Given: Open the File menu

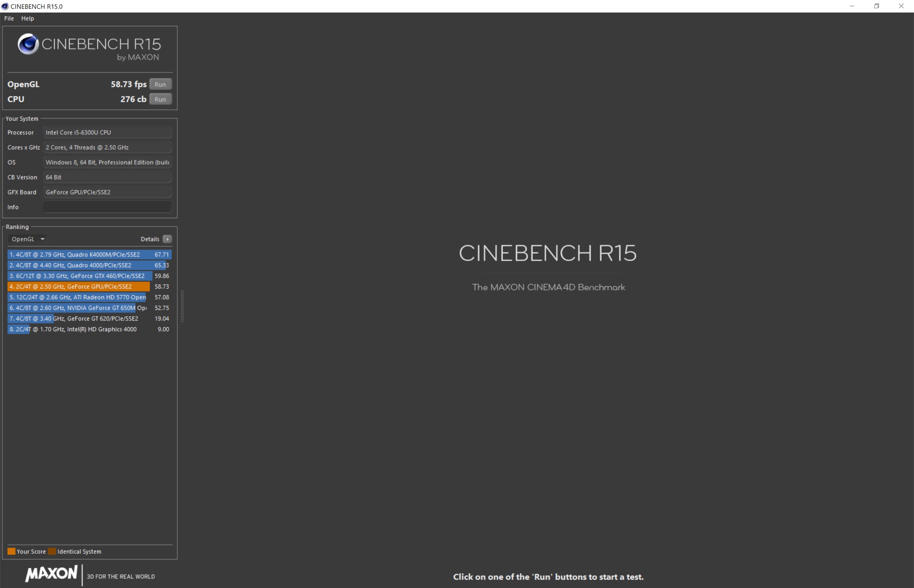Looking at the screenshot, I should tap(9, 18).
